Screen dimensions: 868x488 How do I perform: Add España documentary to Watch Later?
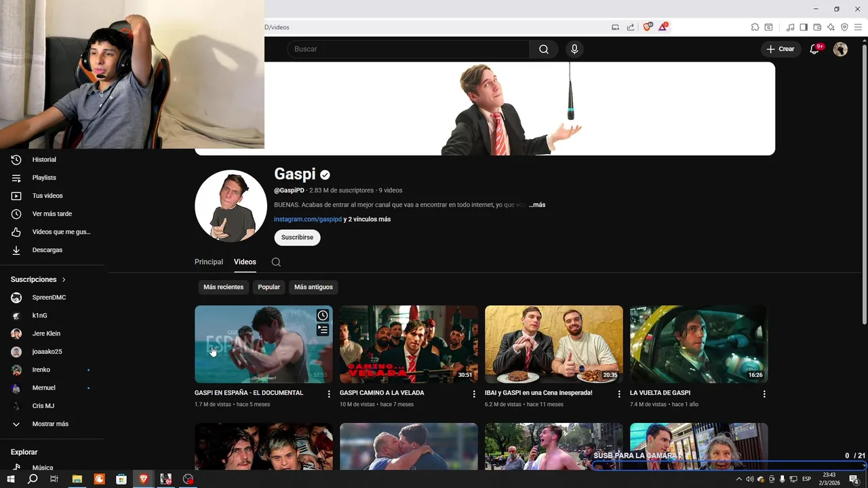click(323, 315)
